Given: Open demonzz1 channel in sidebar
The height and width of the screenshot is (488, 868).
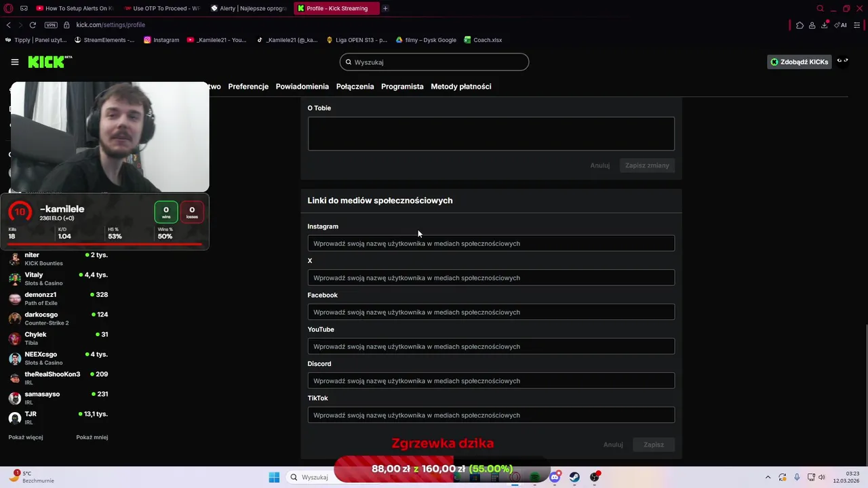Looking at the screenshot, I should [58, 299].
